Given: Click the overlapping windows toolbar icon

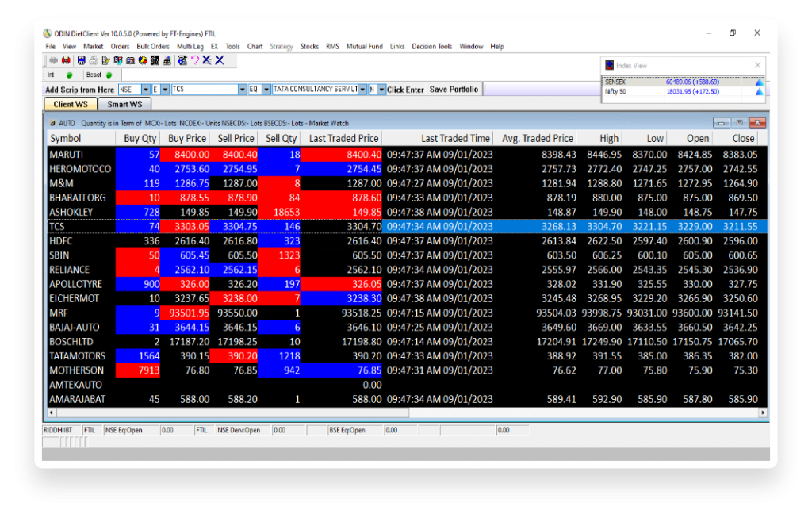Looking at the screenshot, I should [118, 60].
